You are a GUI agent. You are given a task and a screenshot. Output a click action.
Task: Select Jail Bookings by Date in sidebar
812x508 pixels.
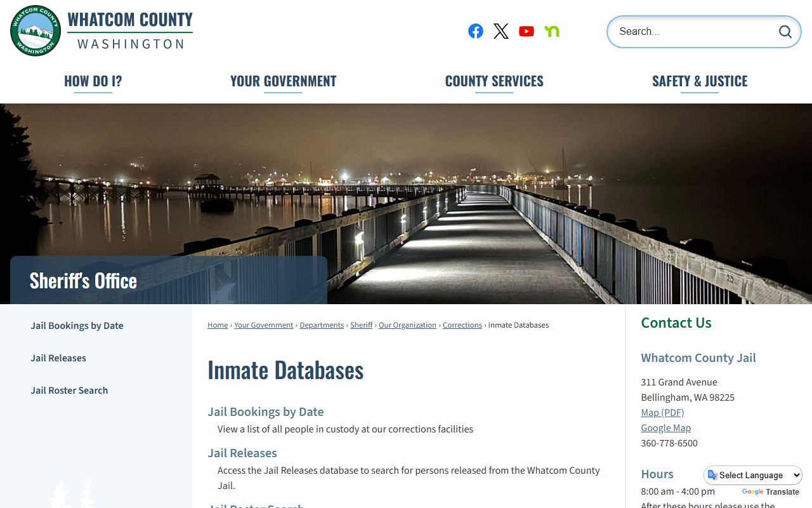click(77, 326)
